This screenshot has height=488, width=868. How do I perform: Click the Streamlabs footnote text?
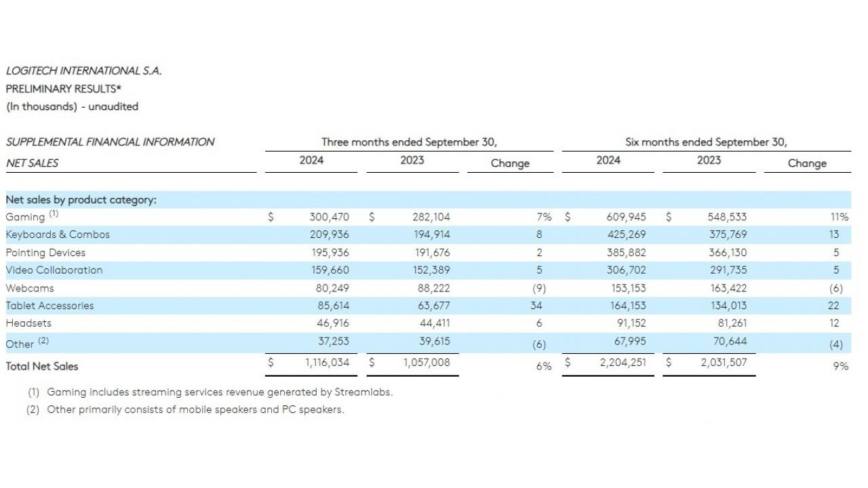point(219,392)
